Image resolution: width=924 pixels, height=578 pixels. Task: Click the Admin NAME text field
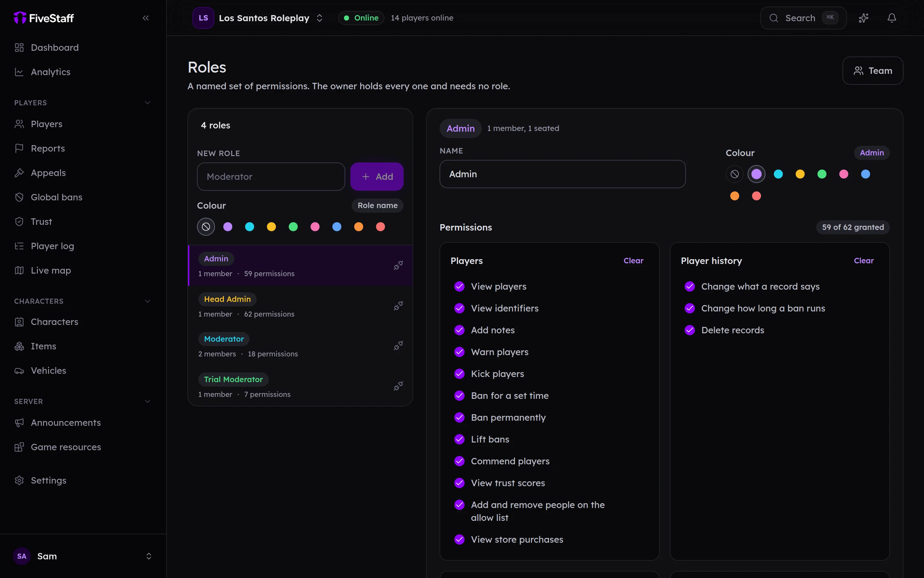coord(562,174)
